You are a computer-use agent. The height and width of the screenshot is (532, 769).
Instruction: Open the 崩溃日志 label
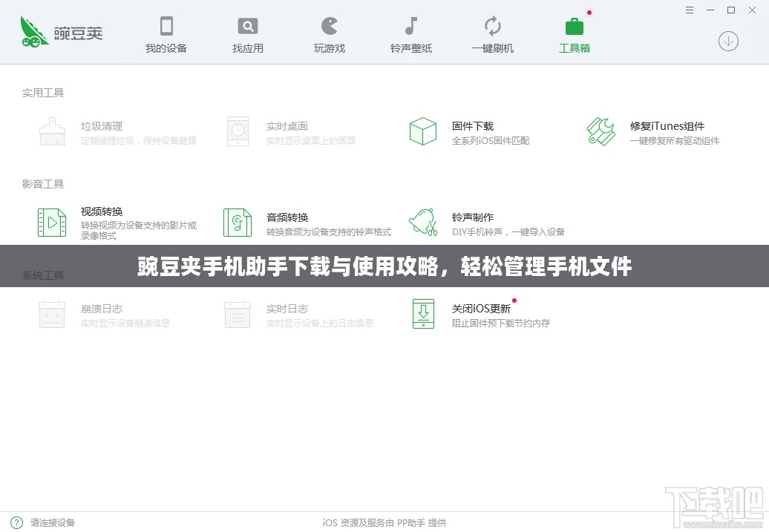click(102, 309)
